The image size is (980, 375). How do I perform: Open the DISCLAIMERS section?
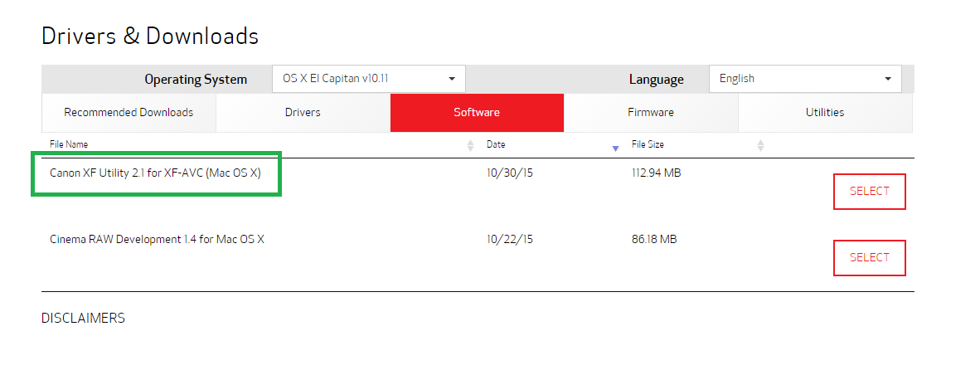click(83, 318)
